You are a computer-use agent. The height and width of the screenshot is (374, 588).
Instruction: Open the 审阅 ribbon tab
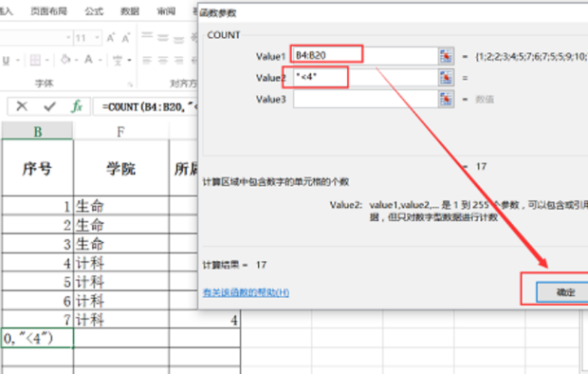coord(166,11)
